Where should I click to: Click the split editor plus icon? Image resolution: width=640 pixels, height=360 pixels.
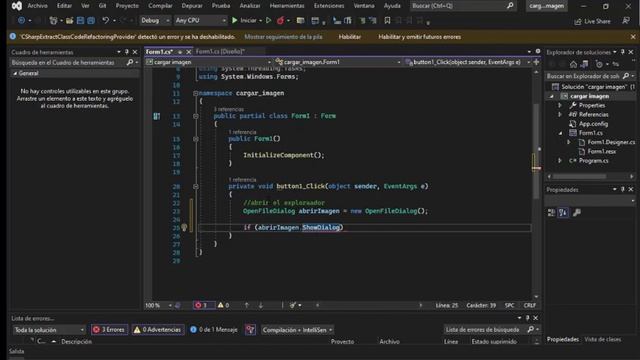pyautogui.click(x=536, y=62)
